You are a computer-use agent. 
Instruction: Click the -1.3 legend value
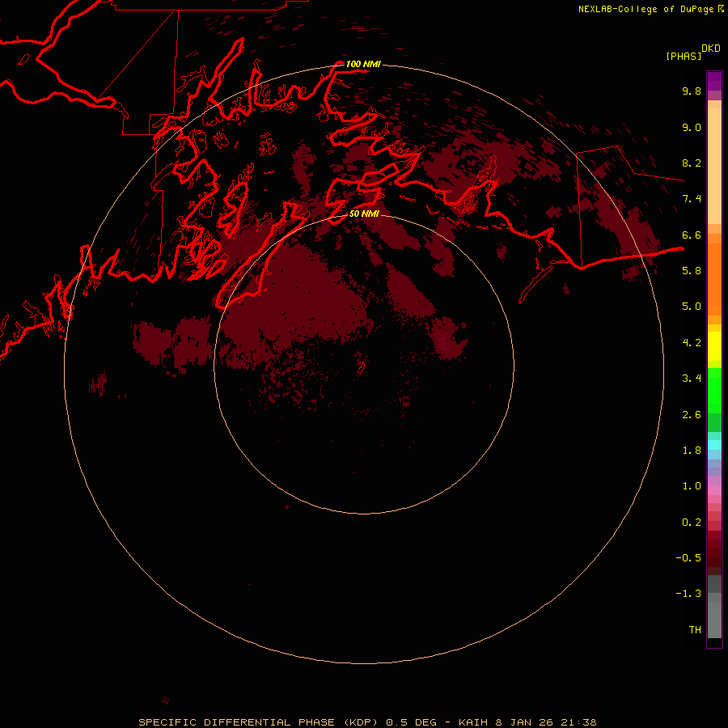(688, 594)
